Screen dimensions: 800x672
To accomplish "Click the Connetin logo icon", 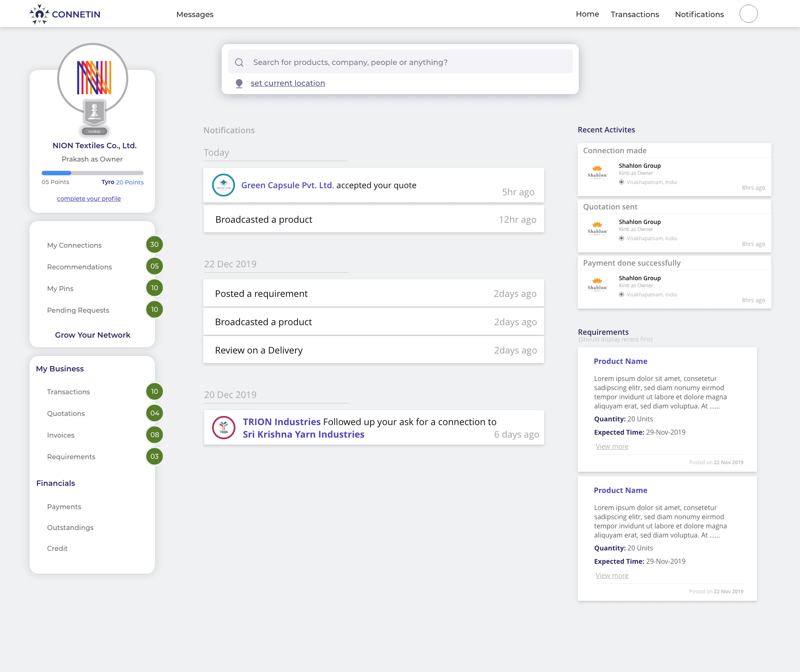I will [x=39, y=14].
